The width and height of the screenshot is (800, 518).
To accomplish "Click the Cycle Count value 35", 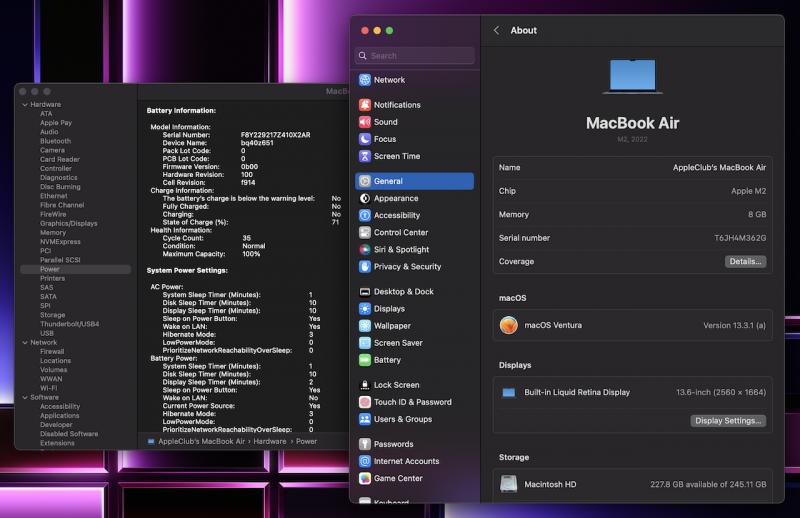I will coord(246,238).
